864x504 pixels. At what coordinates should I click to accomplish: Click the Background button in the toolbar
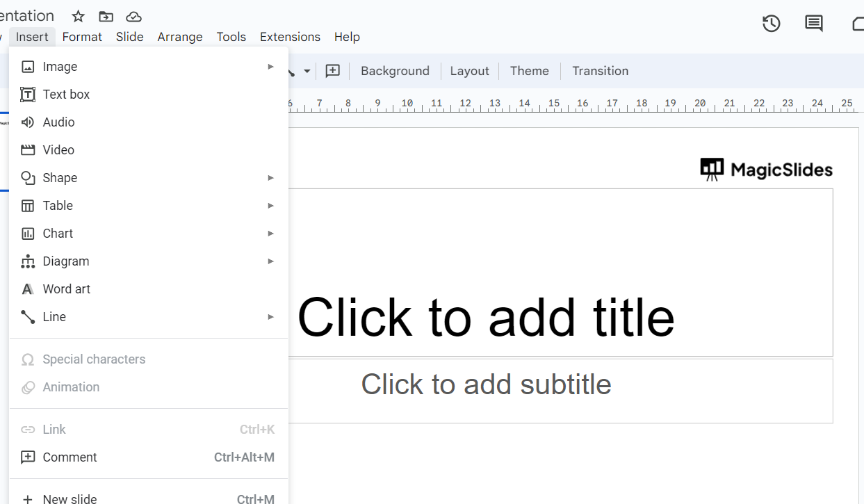click(x=395, y=71)
